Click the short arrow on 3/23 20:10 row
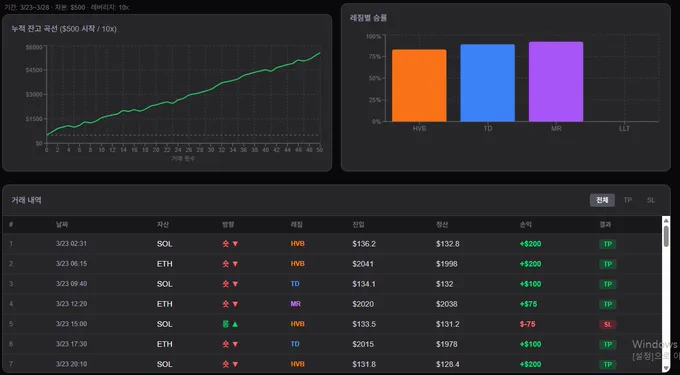Screen dimensions: 680x375 [x=235, y=365]
